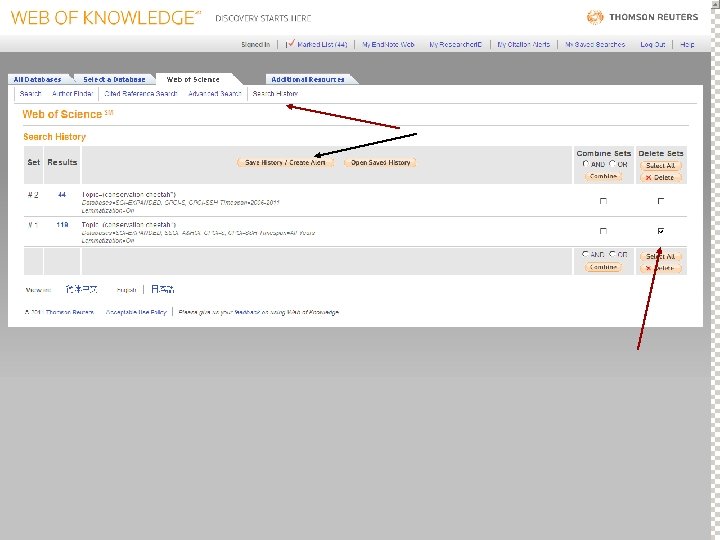Viewport: 720px width, 540px height.
Task: Click the feedback link in the footer
Action: 246,312
